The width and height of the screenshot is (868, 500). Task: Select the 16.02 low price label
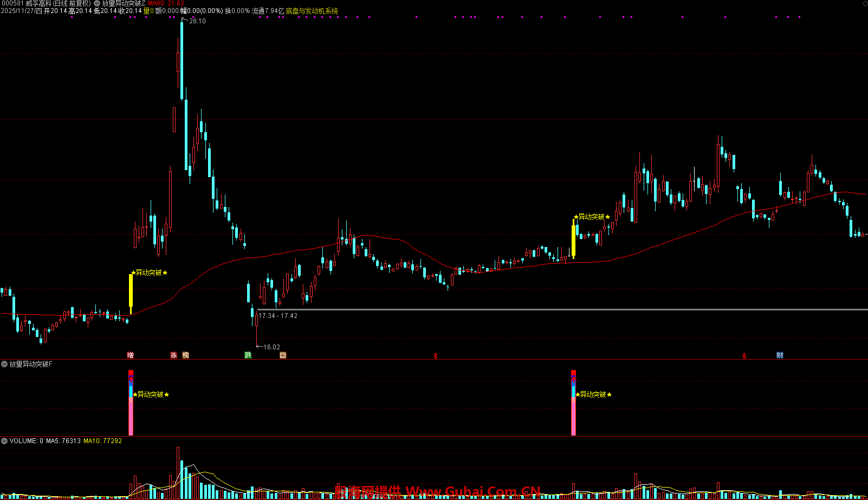pyautogui.click(x=271, y=347)
